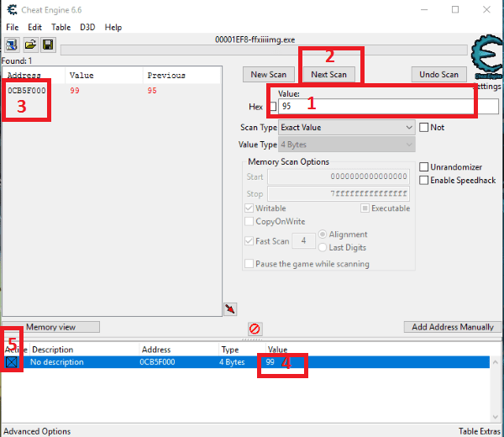The width and height of the screenshot is (504, 437).
Task: Click address 0CB5F000 in the address table
Action: 157,362
